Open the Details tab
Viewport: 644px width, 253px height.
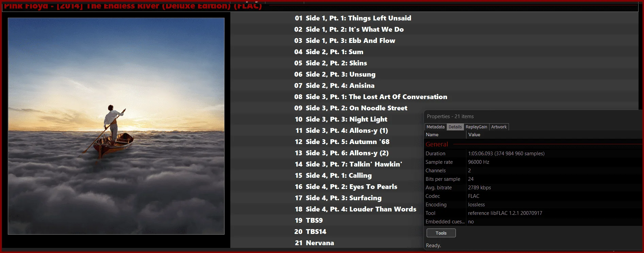455,127
